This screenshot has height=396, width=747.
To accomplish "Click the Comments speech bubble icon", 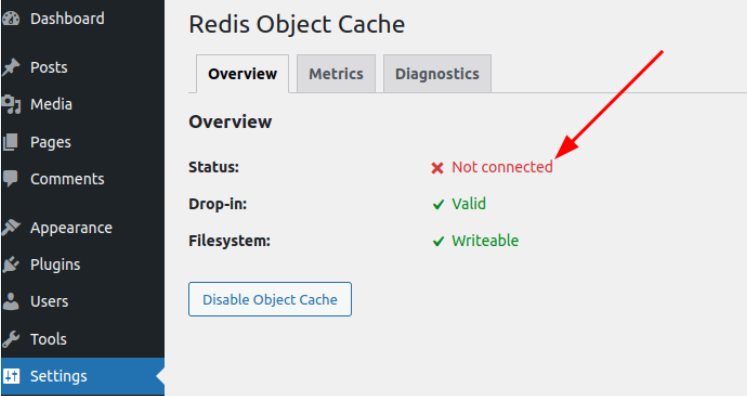I will click(x=10, y=179).
